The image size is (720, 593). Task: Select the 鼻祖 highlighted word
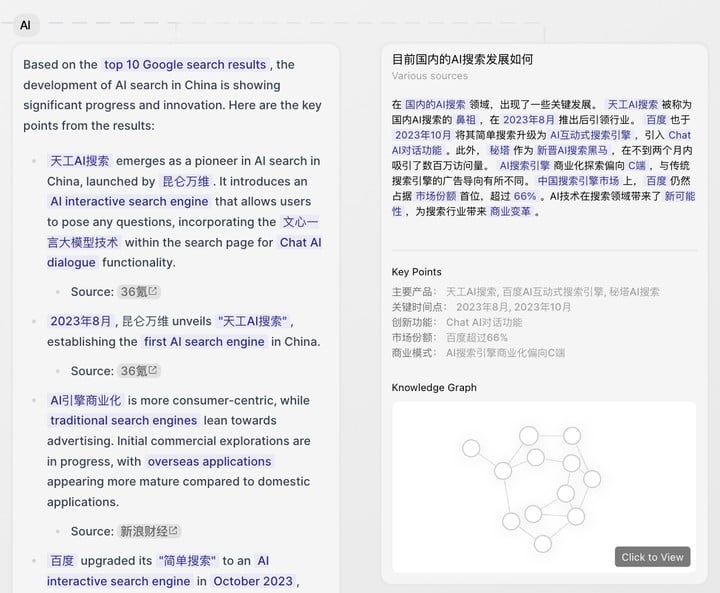[466, 119]
